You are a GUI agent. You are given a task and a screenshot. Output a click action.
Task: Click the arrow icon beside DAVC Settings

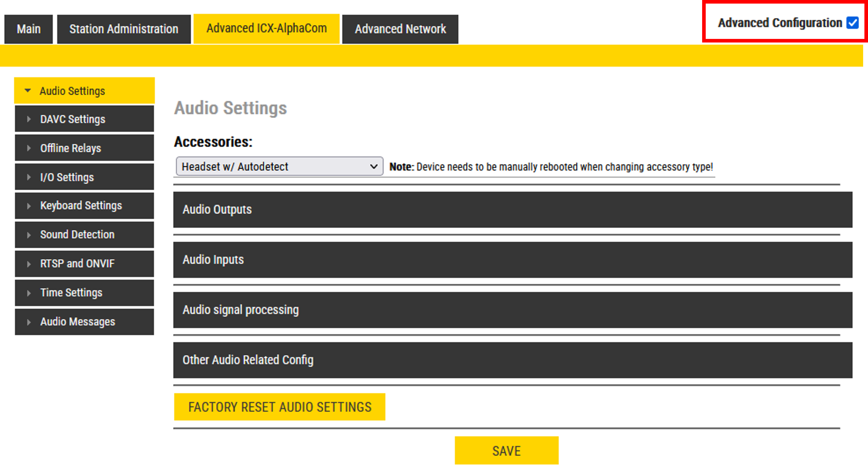29,119
